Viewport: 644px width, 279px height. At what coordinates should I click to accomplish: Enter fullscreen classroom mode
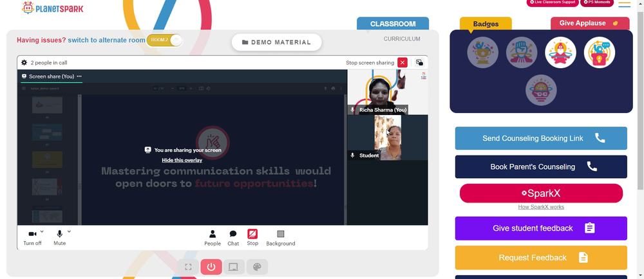coord(188,267)
